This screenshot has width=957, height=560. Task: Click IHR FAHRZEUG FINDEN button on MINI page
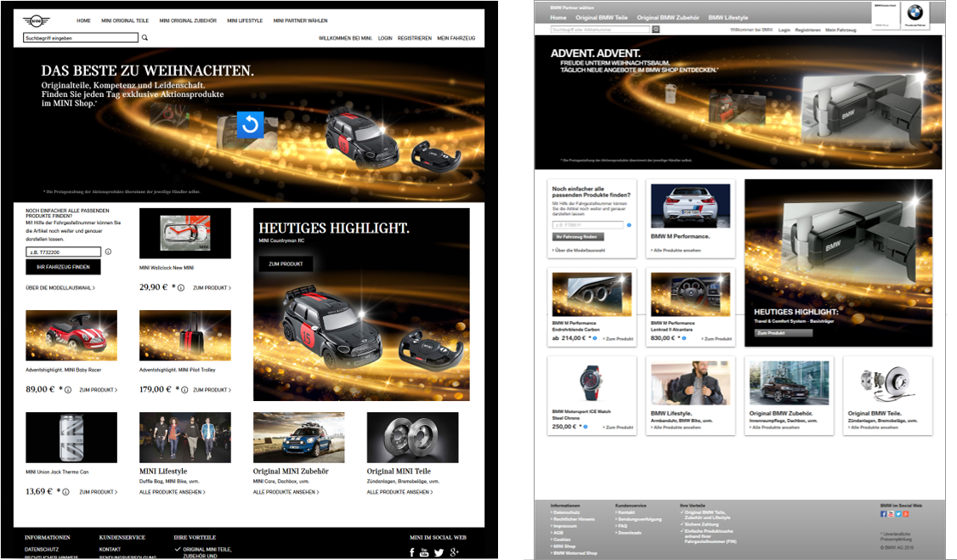(64, 267)
